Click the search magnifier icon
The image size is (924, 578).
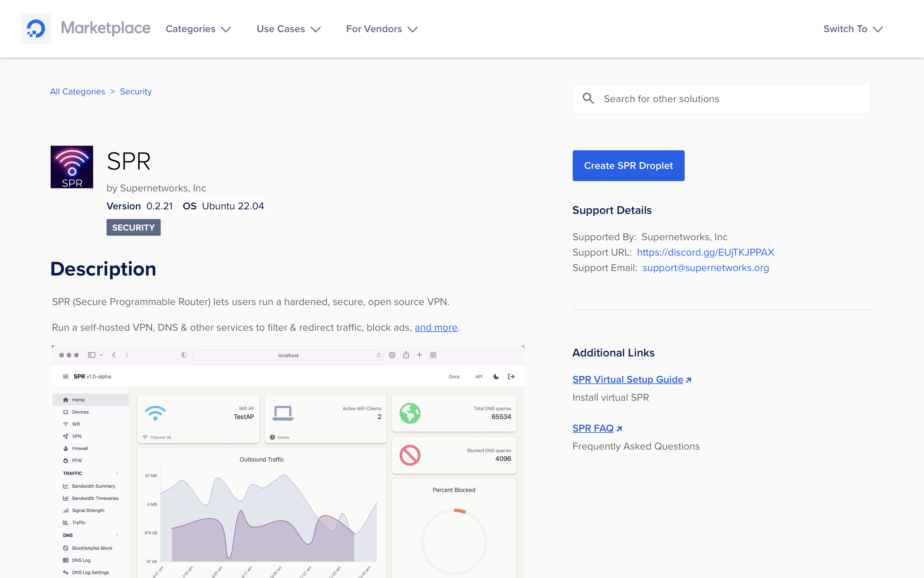(x=588, y=99)
